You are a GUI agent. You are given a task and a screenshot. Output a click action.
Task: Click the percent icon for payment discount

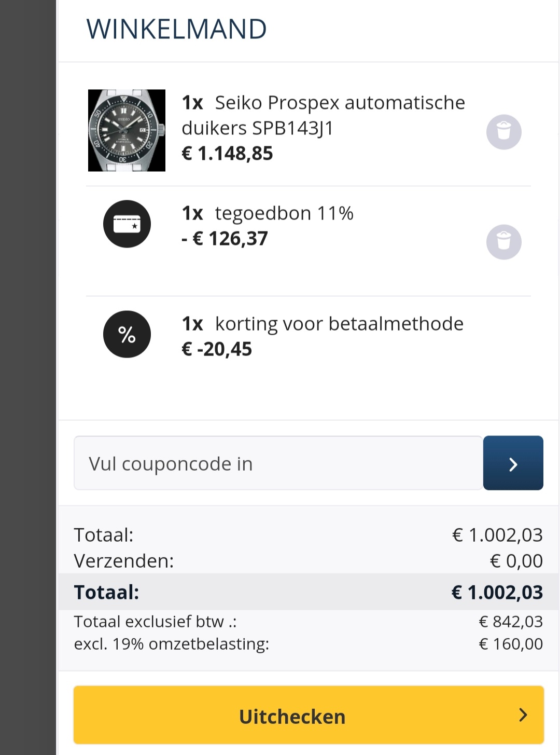(127, 334)
